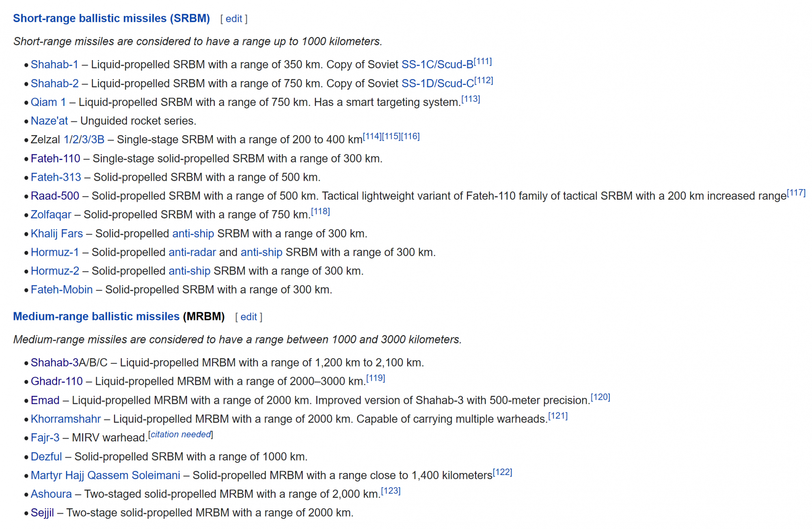Jump to footnote [123]

click(x=391, y=491)
